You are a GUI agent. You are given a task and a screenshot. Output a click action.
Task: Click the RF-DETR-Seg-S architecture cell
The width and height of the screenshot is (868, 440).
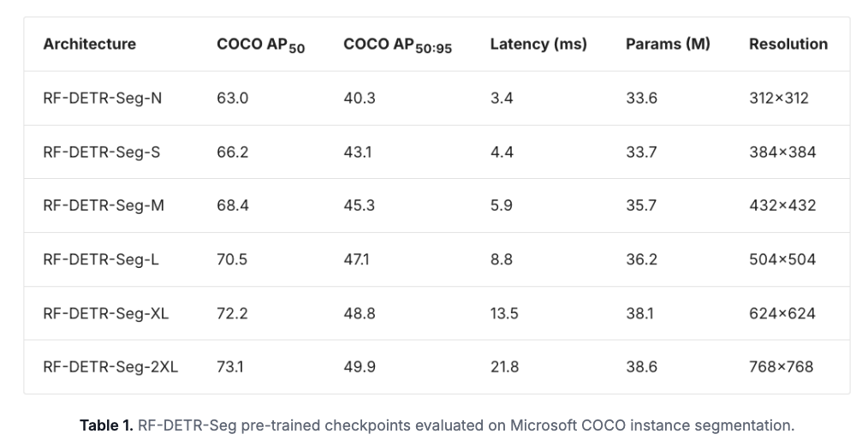tap(101, 152)
